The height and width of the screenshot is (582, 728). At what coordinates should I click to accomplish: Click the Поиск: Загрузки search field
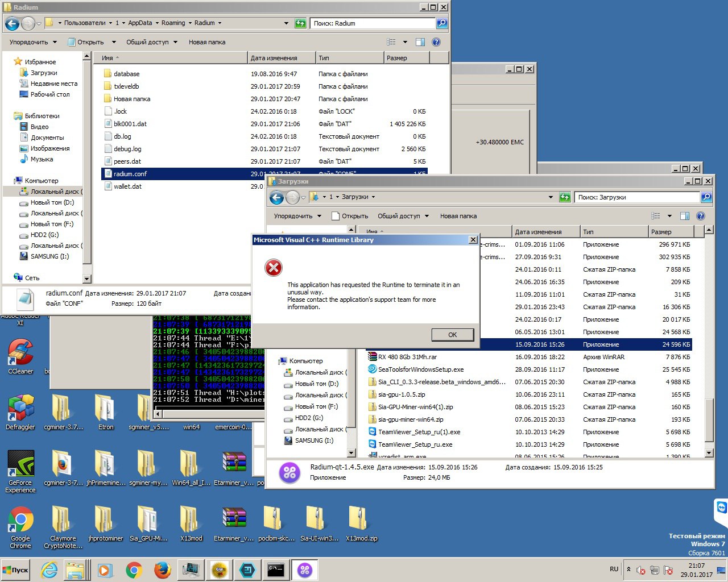click(x=637, y=197)
